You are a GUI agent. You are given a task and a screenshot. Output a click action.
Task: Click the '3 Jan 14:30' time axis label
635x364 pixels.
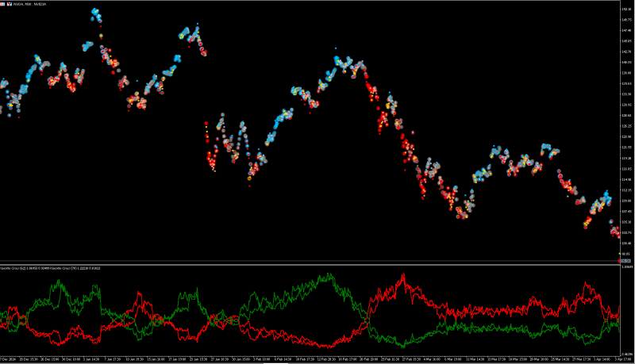91,359
